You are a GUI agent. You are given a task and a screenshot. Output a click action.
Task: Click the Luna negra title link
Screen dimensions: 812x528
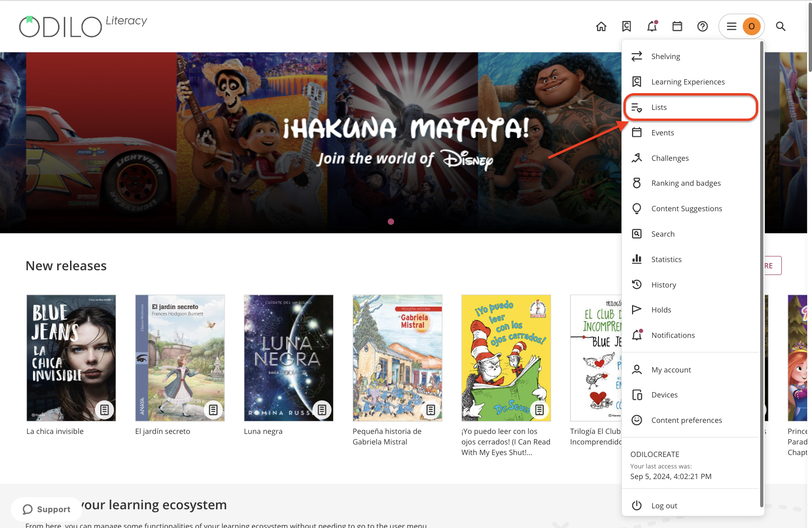(x=263, y=432)
